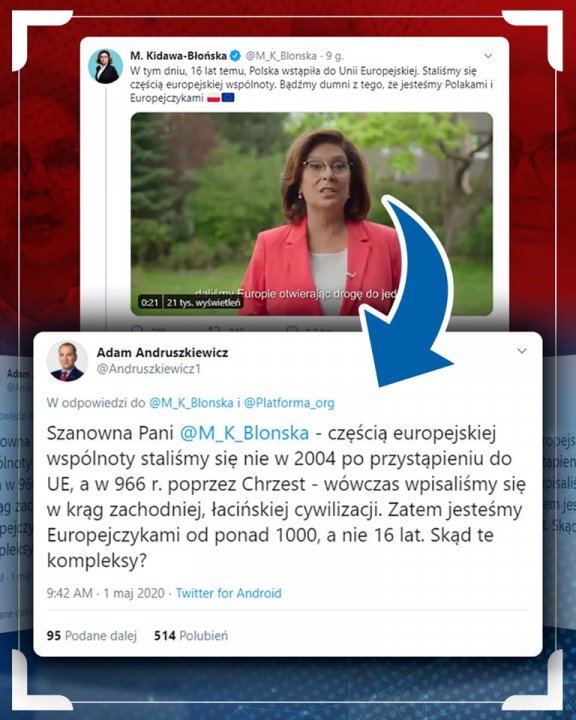The height and width of the screenshot is (720, 576).
Task: Click the 21 tys. wyświetleń view counter
Action: (x=203, y=303)
